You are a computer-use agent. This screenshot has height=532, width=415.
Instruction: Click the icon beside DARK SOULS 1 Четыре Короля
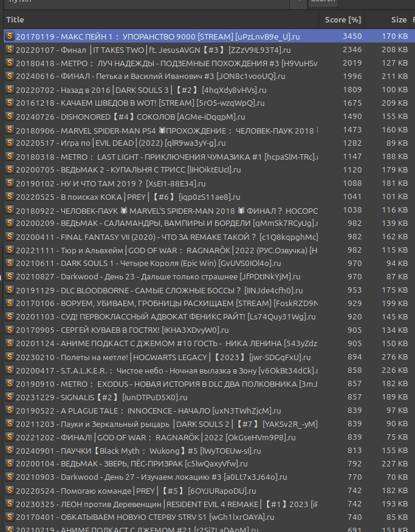(x=10, y=264)
